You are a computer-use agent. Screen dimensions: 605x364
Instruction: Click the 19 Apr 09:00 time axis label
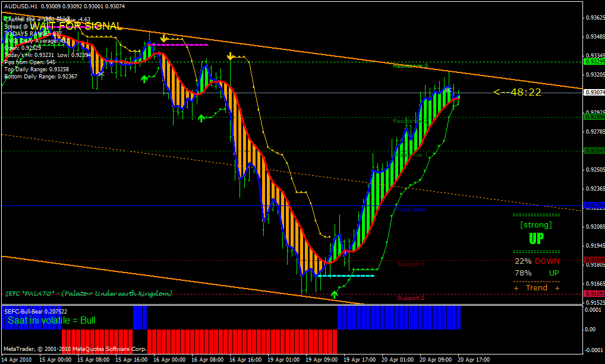tap(320, 360)
